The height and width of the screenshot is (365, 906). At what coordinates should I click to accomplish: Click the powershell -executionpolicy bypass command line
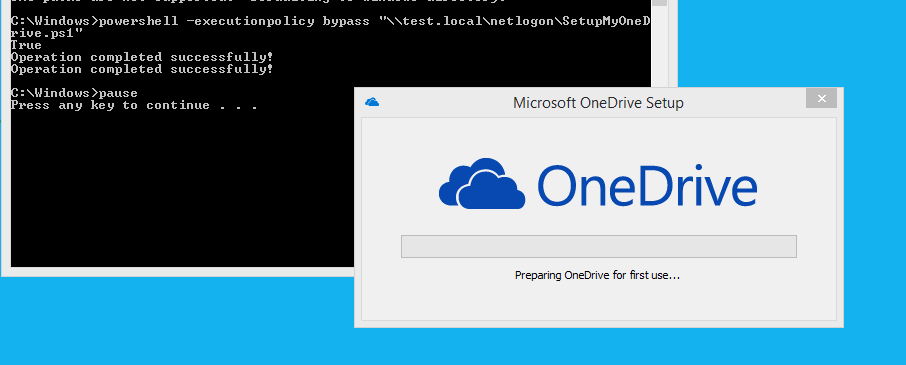point(330,21)
